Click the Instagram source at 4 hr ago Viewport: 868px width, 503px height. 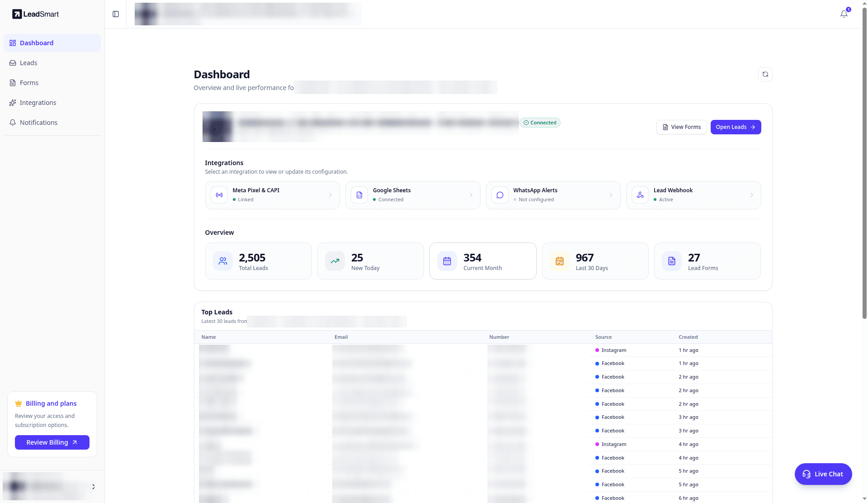611,444
